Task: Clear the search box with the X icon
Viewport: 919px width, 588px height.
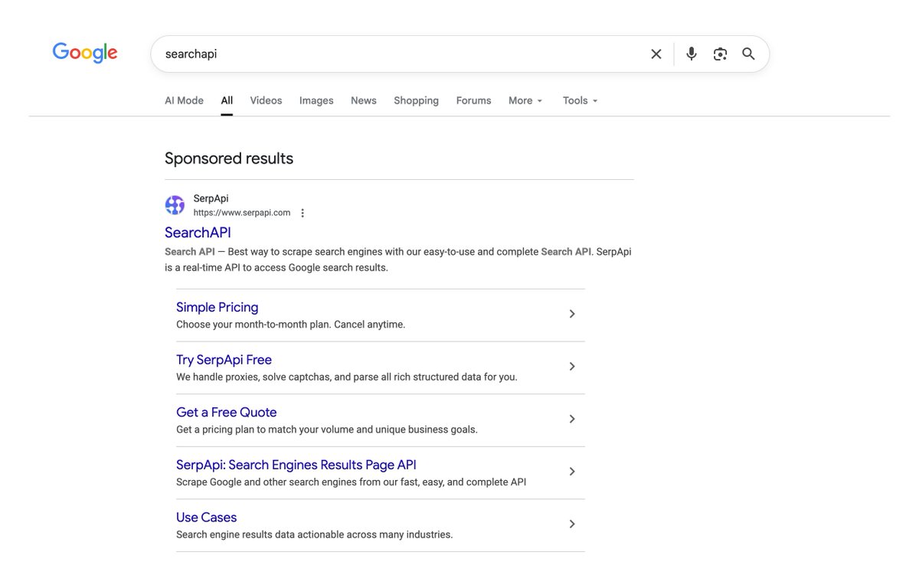Action: (x=656, y=54)
